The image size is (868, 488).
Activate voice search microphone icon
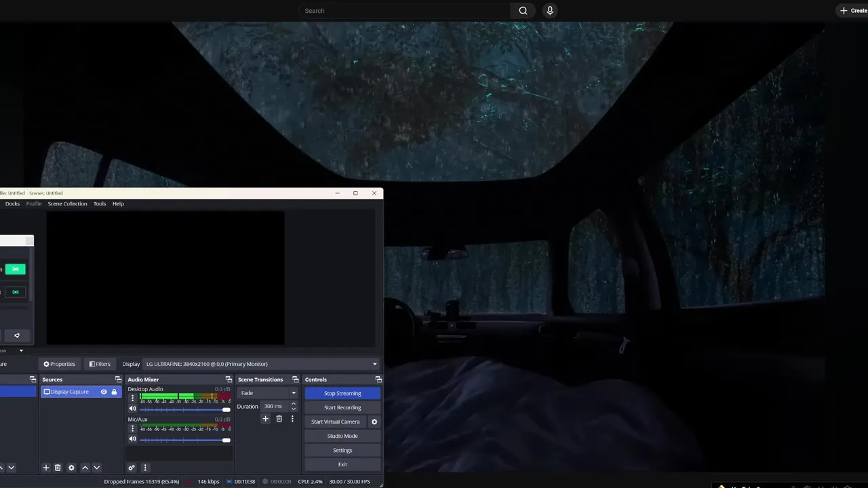tap(550, 11)
